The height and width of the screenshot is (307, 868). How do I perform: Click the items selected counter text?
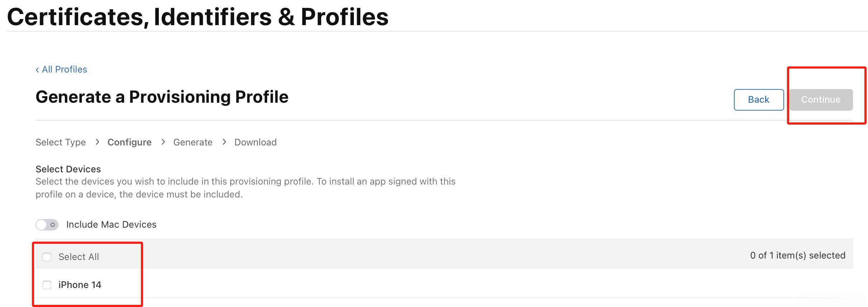pos(797,255)
